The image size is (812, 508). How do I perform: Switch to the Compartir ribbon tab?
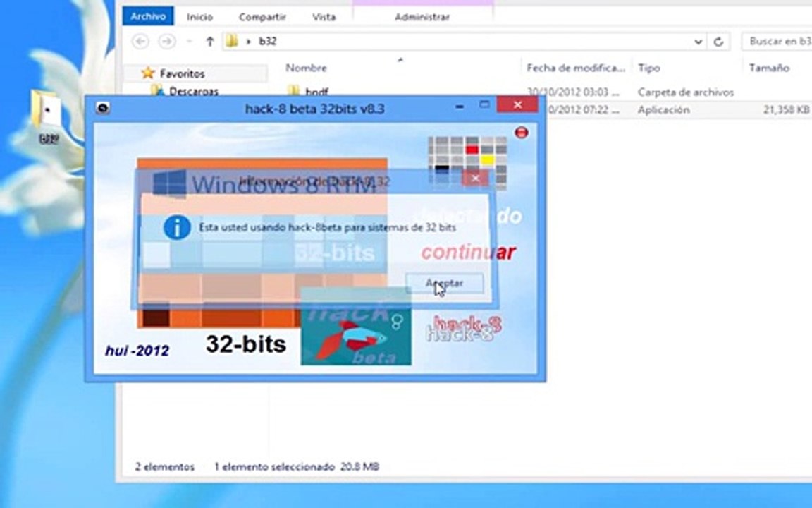pos(262,17)
